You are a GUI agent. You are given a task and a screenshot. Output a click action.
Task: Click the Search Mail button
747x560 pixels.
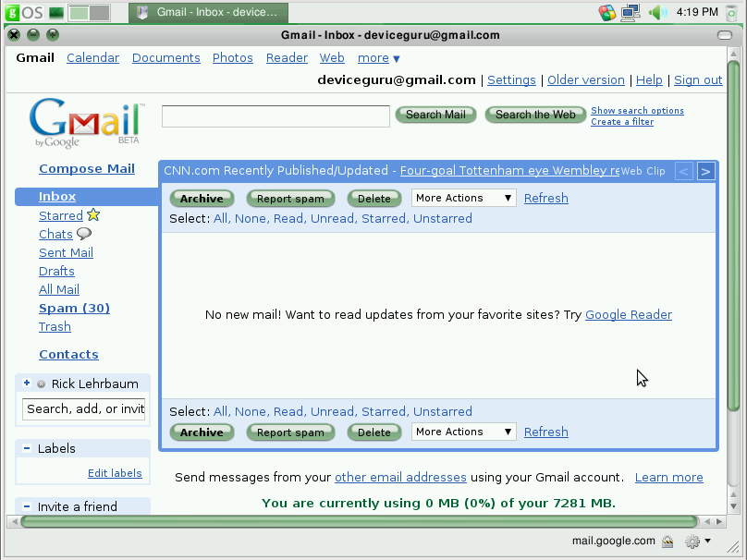435,115
